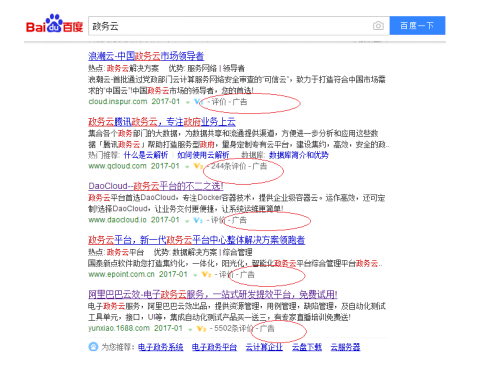Click 如何使用云解析 sublink

pyautogui.click(x=203, y=155)
